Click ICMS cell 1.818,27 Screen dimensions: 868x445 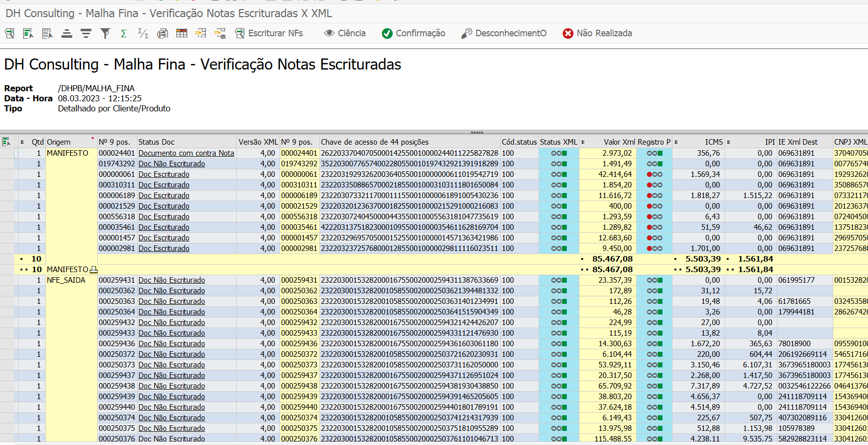point(698,196)
